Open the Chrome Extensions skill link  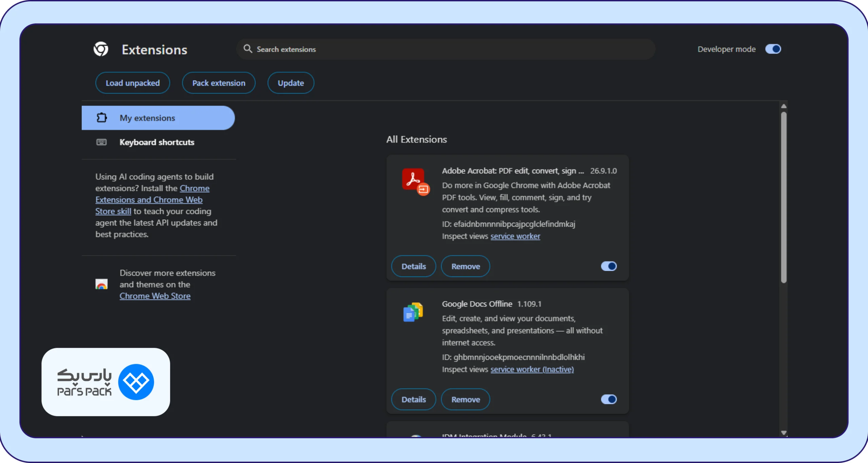[149, 200]
